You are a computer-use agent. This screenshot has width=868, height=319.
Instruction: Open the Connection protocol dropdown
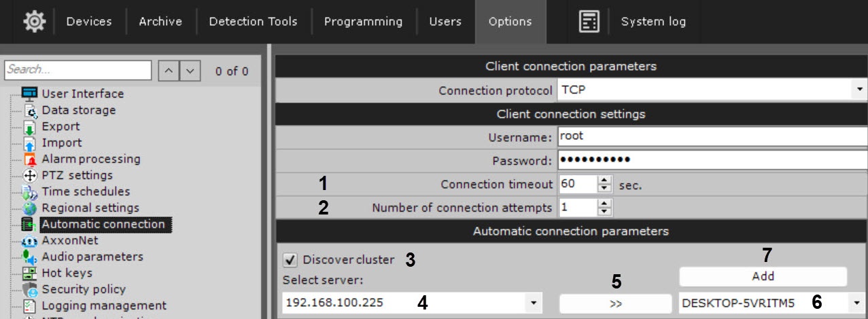[x=859, y=90]
